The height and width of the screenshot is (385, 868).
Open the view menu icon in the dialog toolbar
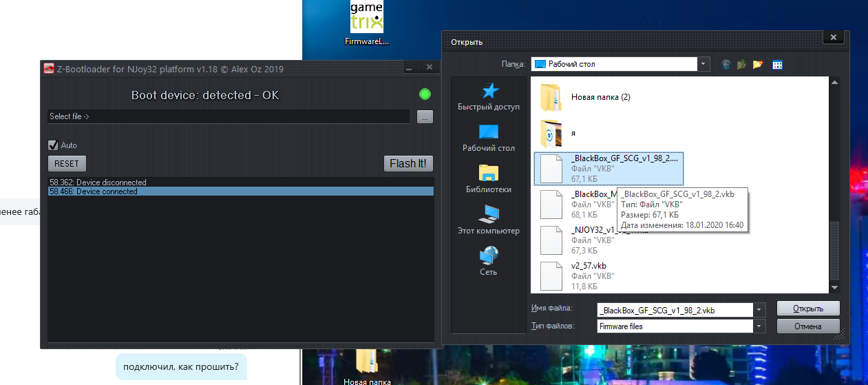[x=777, y=65]
